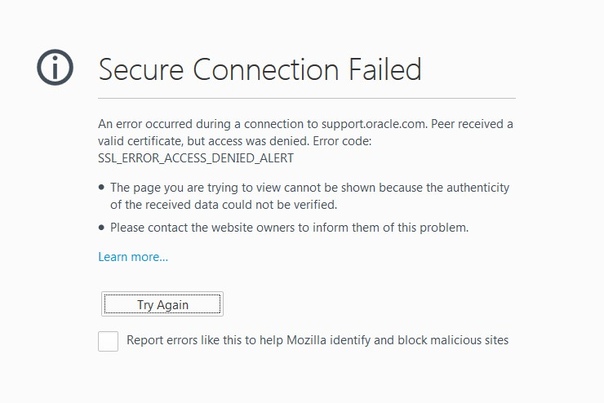Click the word Mozilla in checkbox label
This screenshot has height=403, width=604.
[x=311, y=340]
